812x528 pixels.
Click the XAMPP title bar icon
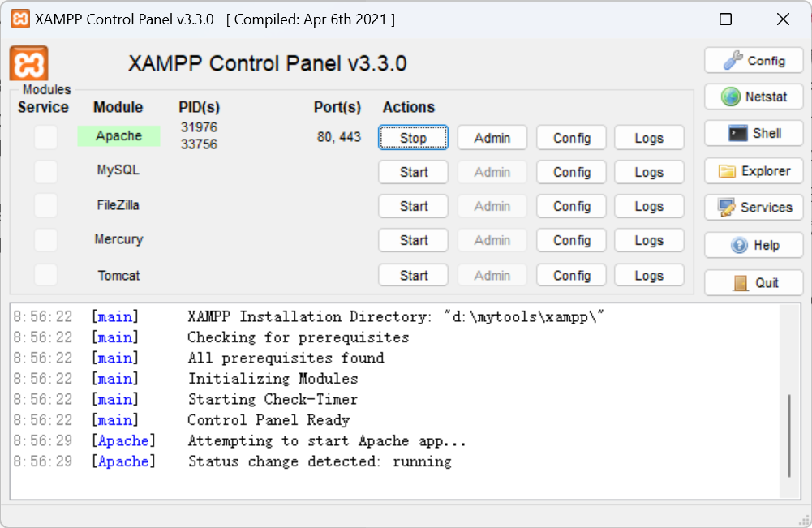[20, 19]
